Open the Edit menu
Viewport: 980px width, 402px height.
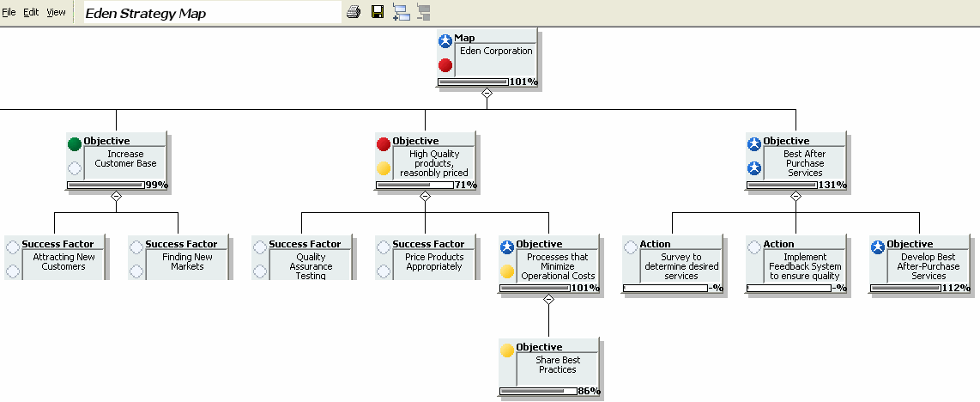(31, 12)
